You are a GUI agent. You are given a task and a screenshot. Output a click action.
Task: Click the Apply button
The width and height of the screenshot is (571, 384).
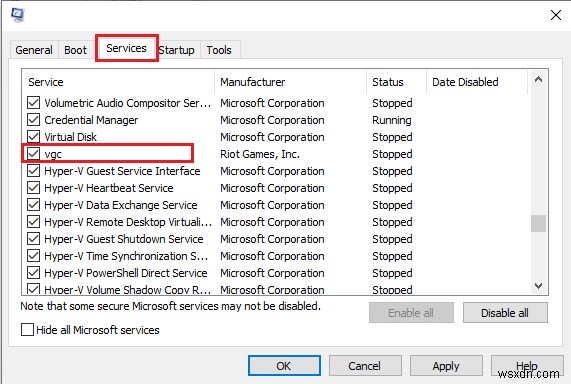click(x=446, y=365)
